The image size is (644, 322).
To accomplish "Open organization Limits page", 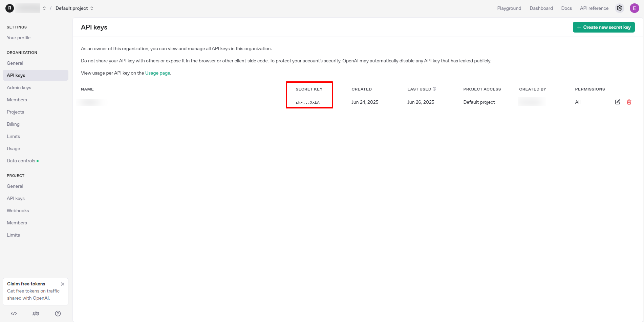I will pos(36,136).
